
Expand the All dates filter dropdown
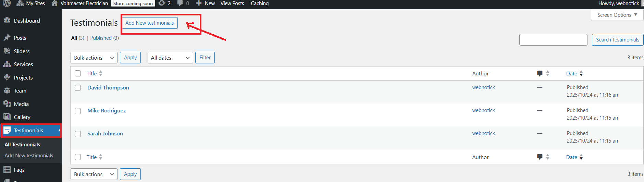pyautogui.click(x=170, y=58)
